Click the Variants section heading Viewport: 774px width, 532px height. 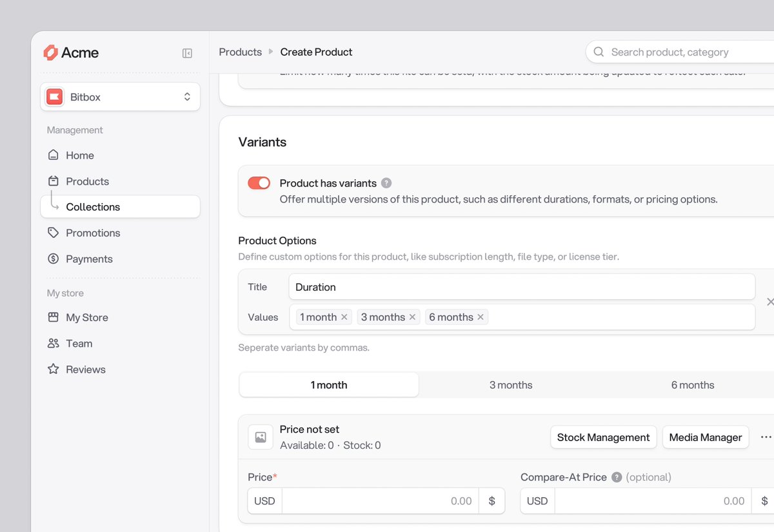pyautogui.click(x=263, y=142)
